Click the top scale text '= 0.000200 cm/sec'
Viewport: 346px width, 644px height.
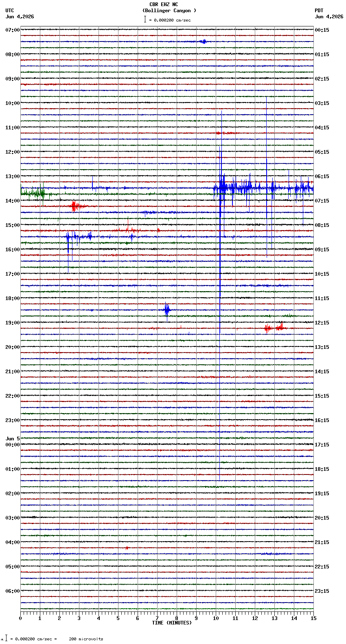[x=170, y=20]
